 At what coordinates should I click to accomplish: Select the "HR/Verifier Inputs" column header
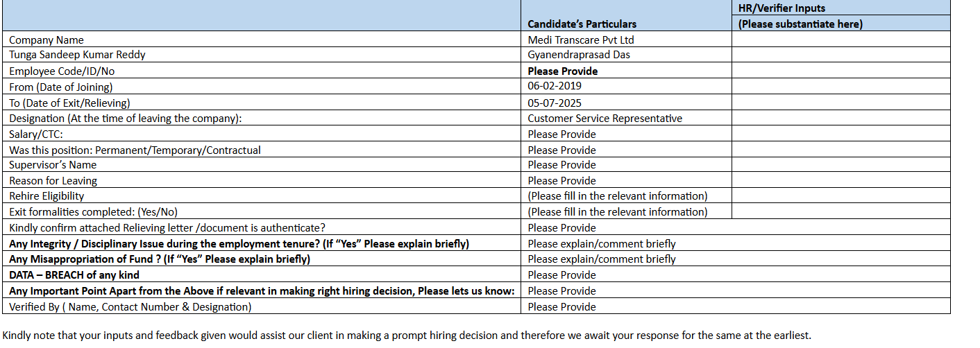point(782,8)
